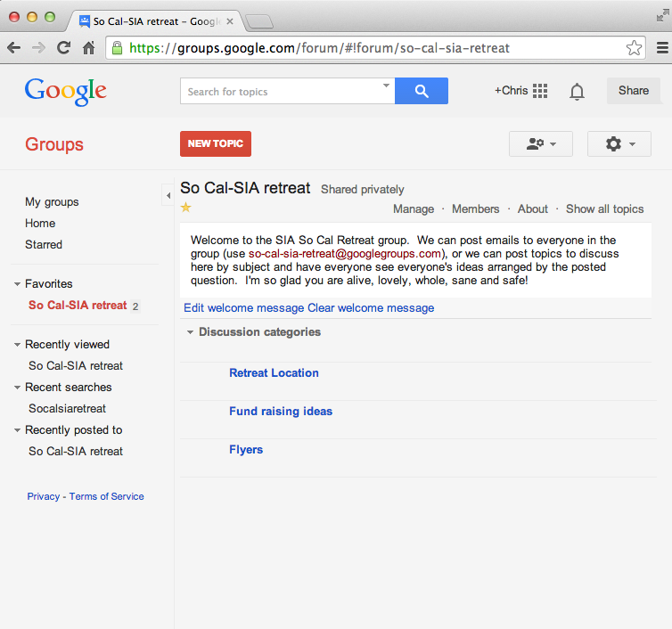This screenshot has height=629, width=672.
Task: Click the browser back arrow
Action: coord(13,47)
